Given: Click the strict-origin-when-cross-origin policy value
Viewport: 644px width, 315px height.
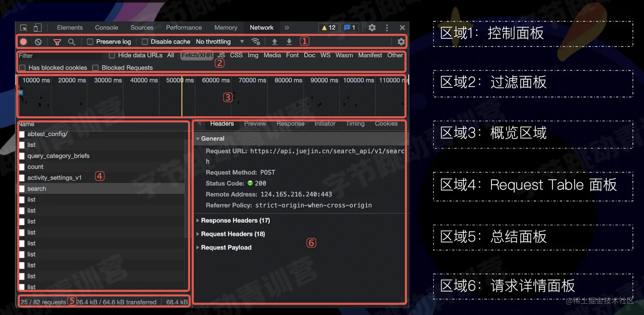Looking at the screenshot, I should (x=313, y=205).
